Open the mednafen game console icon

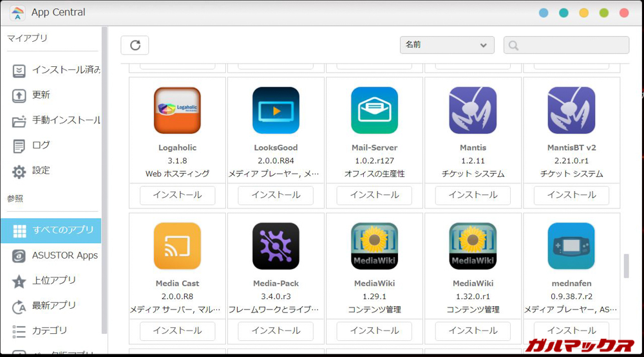(x=571, y=246)
